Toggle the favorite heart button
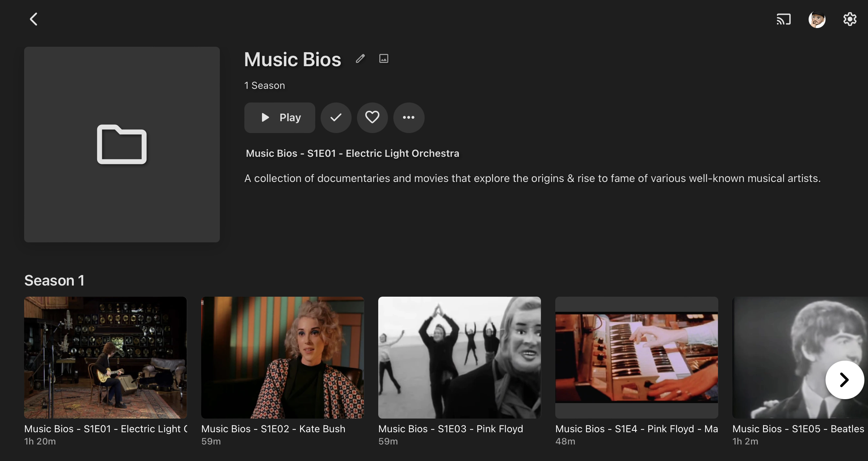The width and height of the screenshot is (868, 461). click(372, 118)
